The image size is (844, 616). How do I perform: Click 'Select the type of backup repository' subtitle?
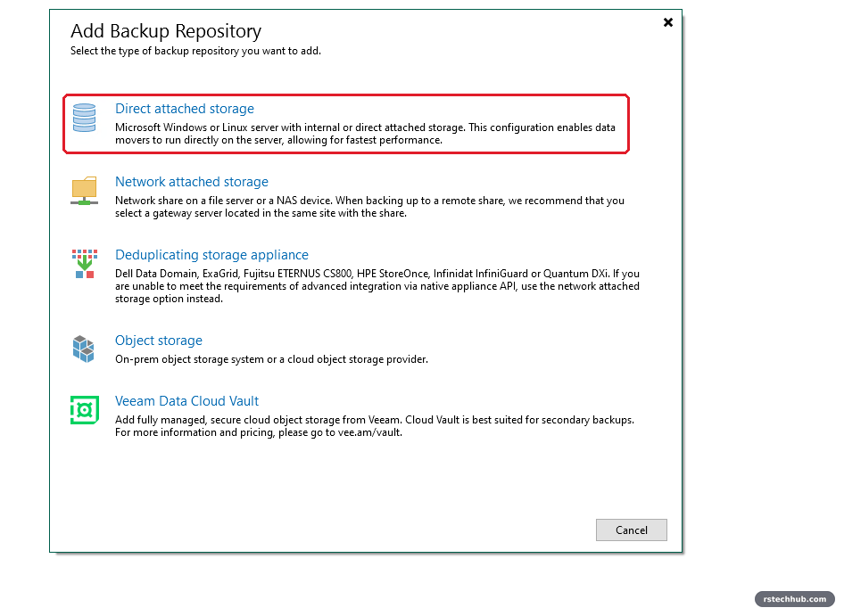(x=196, y=51)
